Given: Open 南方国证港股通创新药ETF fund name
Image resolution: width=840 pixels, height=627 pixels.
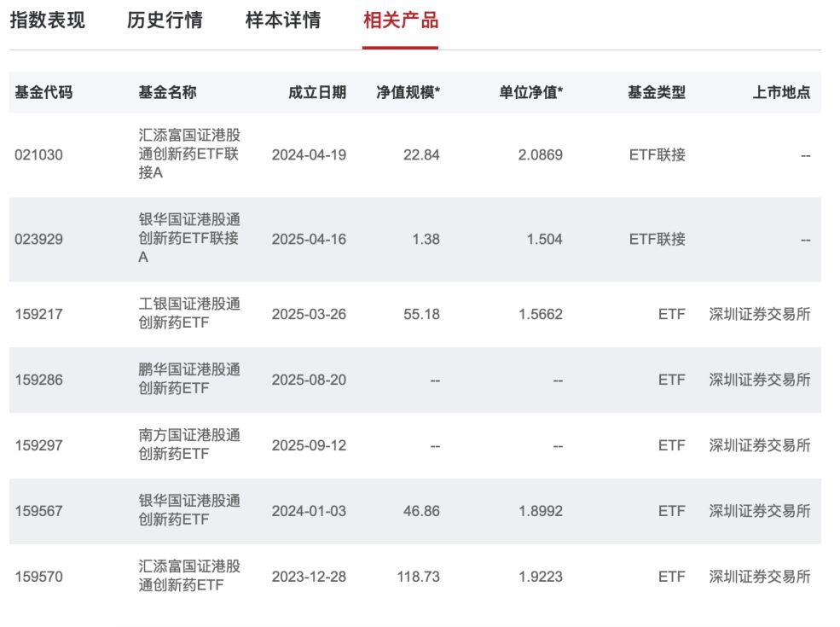Looking at the screenshot, I should point(189,444).
